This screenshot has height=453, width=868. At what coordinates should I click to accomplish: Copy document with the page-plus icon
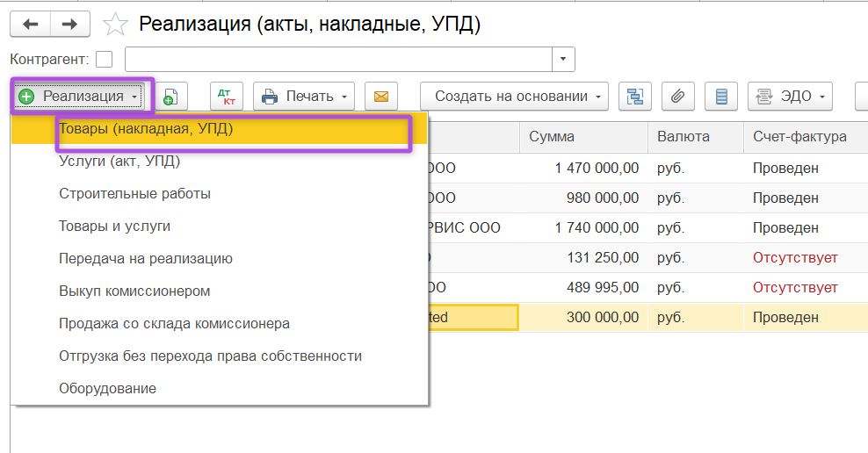[x=170, y=97]
